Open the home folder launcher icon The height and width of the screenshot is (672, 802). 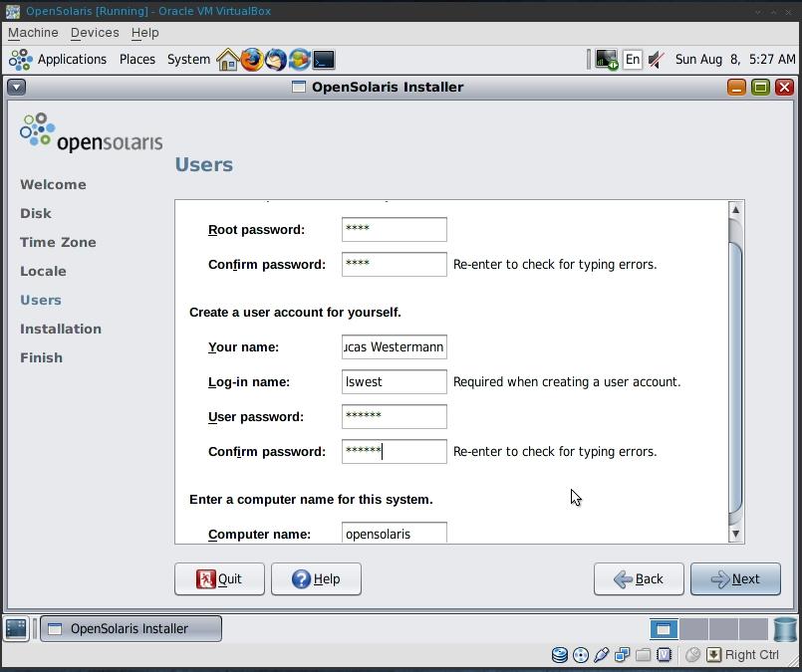click(x=227, y=60)
